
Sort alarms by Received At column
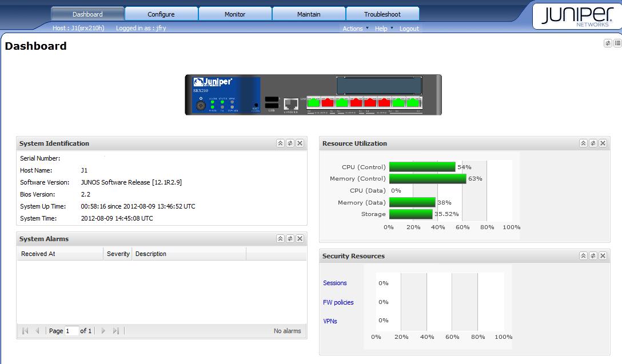tap(60, 254)
